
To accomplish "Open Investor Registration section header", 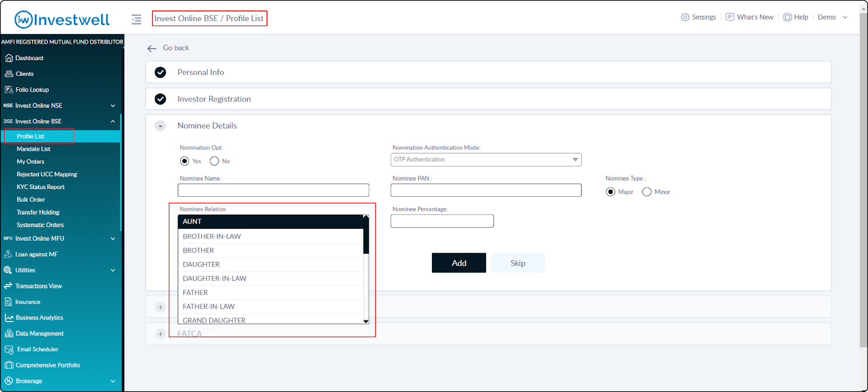I will click(488, 99).
